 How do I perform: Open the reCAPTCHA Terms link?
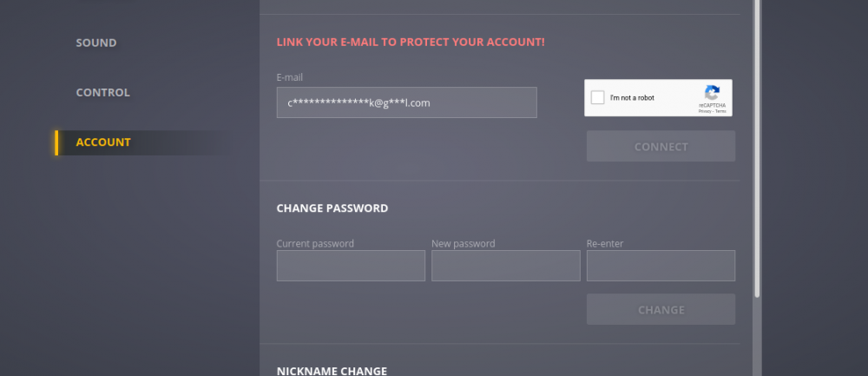click(720, 112)
